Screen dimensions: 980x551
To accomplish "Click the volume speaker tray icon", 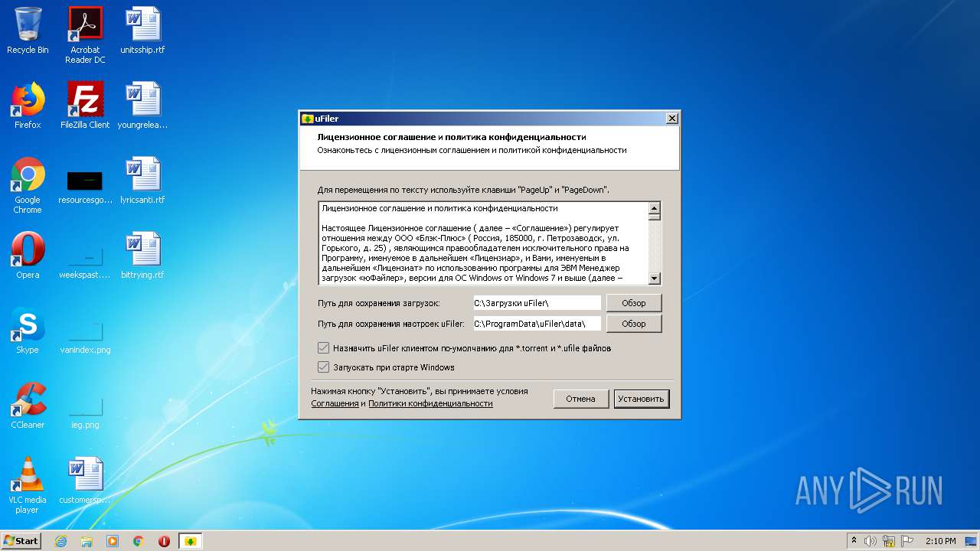I will pyautogui.click(x=871, y=541).
